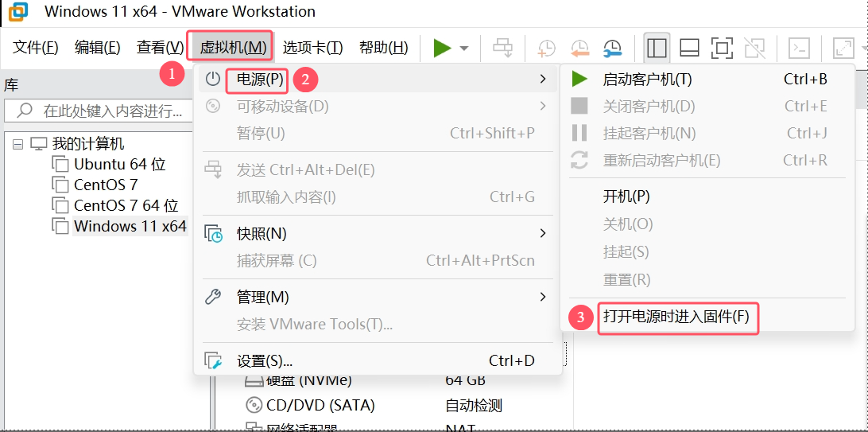868x432 pixels.
Task: Open the power-on dropdown arrow beside play button
Action: coord(464,49)
